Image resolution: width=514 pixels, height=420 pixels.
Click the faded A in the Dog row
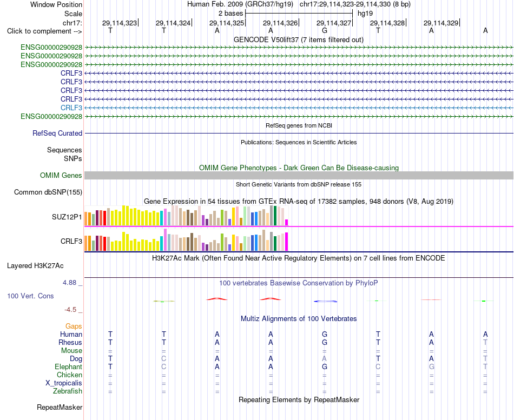325,358
